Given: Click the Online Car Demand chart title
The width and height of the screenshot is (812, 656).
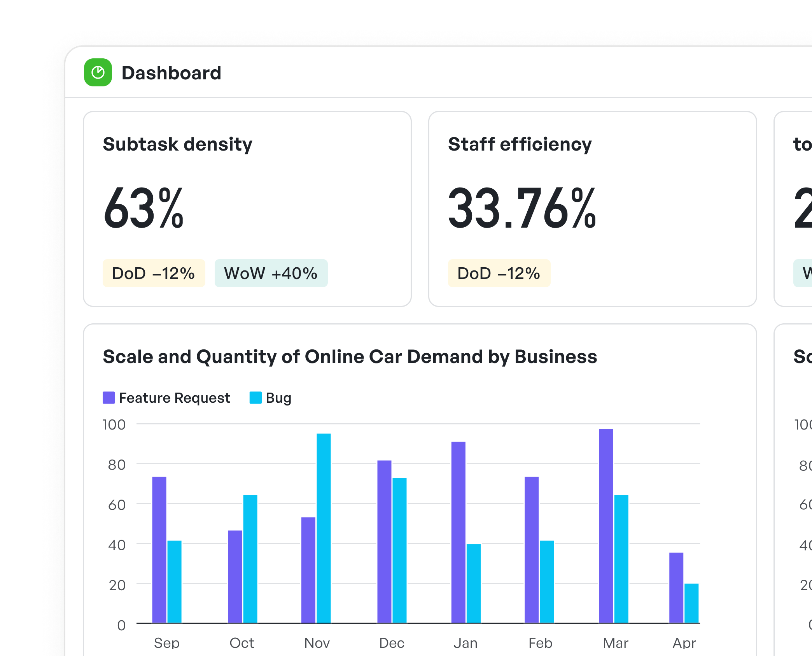Looking at the screenshot, I should pos(350,357).
